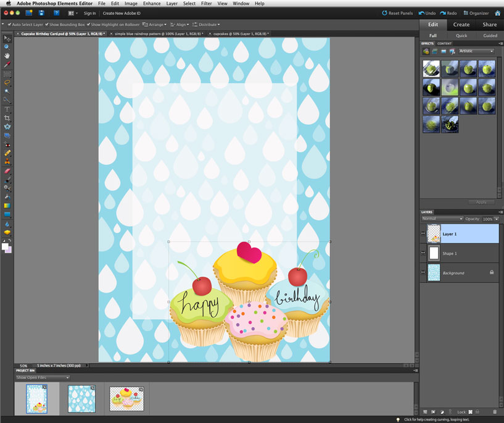This screenshot has width=504, height=423.
Task: Select the Type tool
Action: click(x=7, y=109)
